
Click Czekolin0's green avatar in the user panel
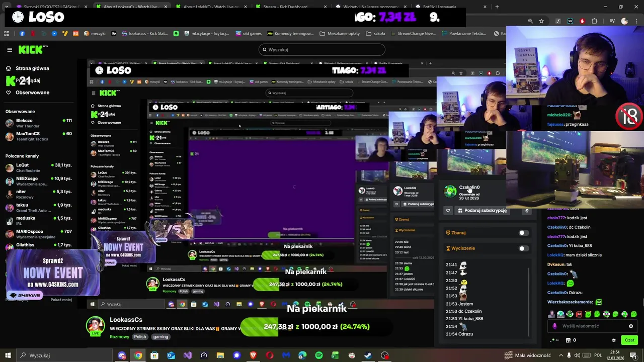450,191
